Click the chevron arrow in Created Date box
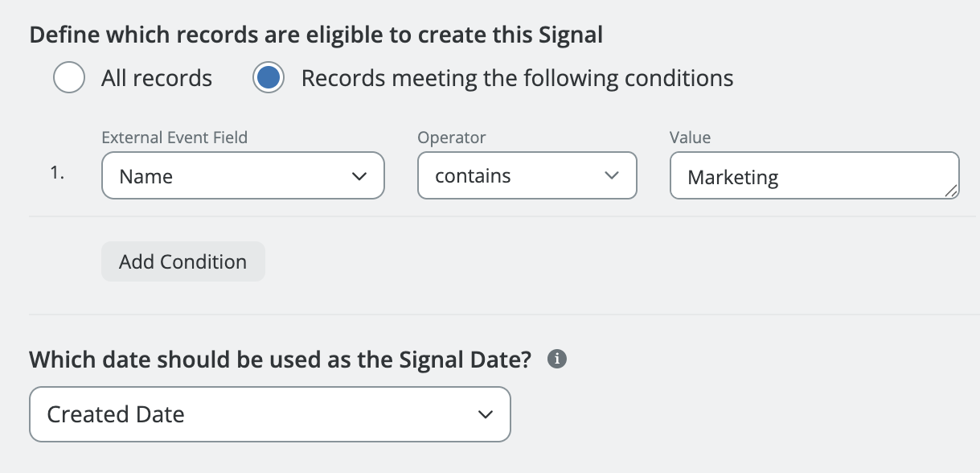 [x=485, y=414]
